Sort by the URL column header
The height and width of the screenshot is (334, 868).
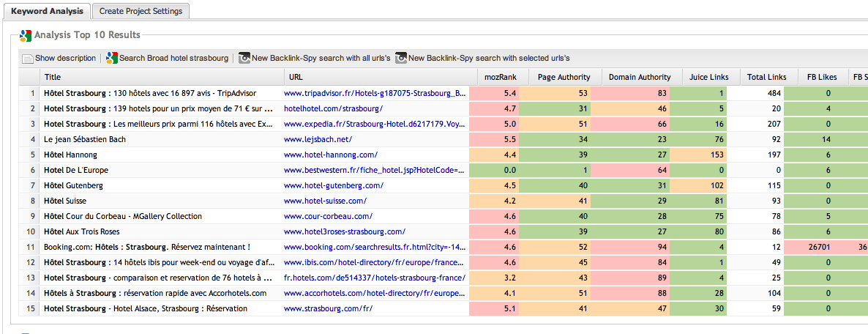click(381, 77)
